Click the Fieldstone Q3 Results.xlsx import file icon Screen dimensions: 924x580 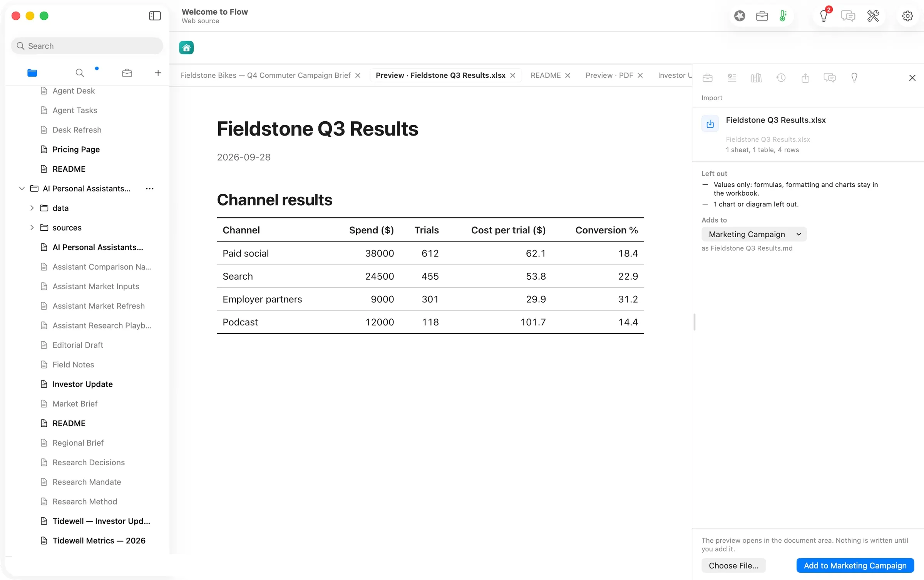[x=710, y=124]
